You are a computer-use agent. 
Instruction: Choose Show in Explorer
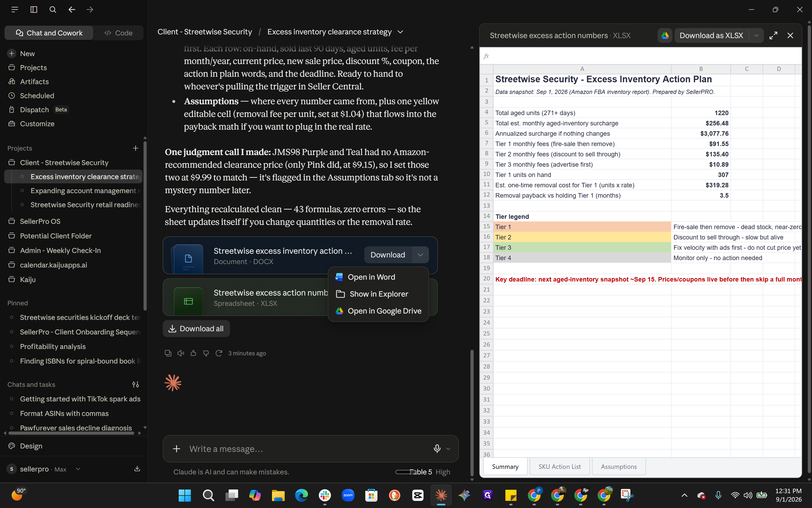(x=378, y=294)
